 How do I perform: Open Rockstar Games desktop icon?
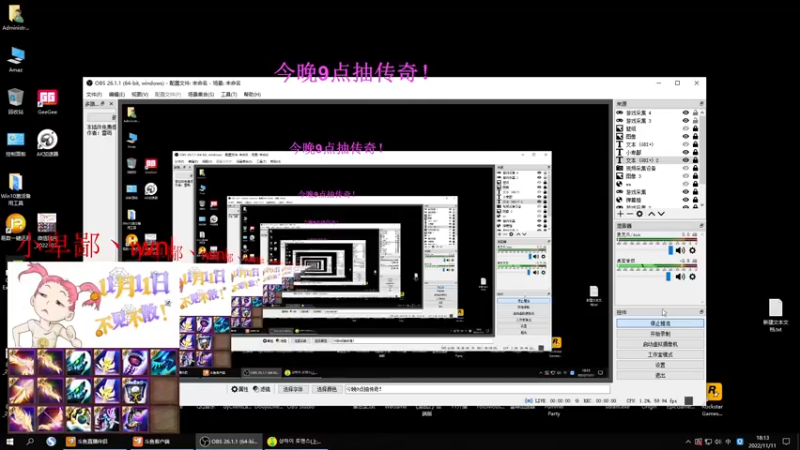tap(713, 399)
